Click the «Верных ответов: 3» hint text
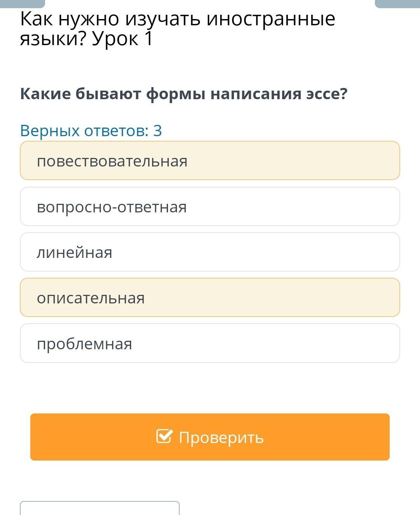Image resolution: width=420 pixels, height=515 pixels. click(x=91, y=131)
